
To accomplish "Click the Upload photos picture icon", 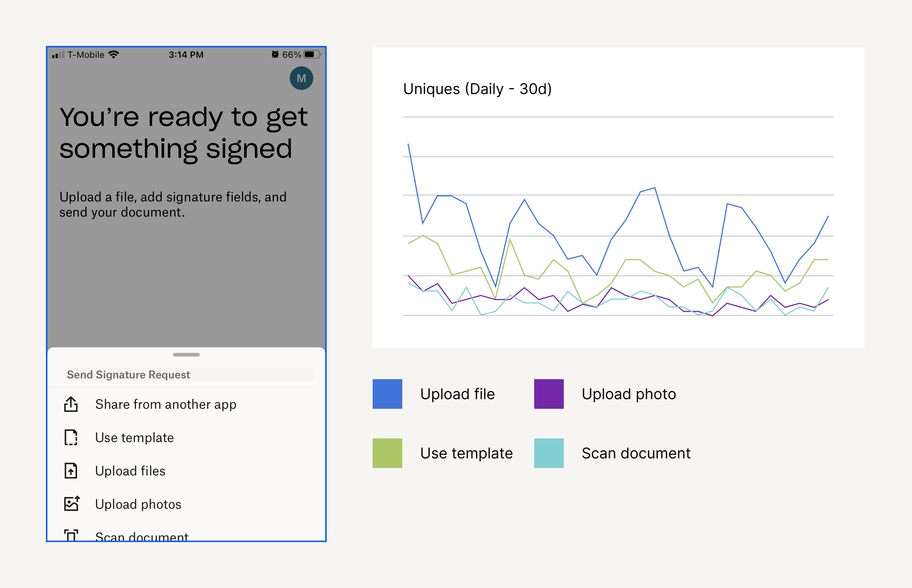I will (x=71, y=504).
